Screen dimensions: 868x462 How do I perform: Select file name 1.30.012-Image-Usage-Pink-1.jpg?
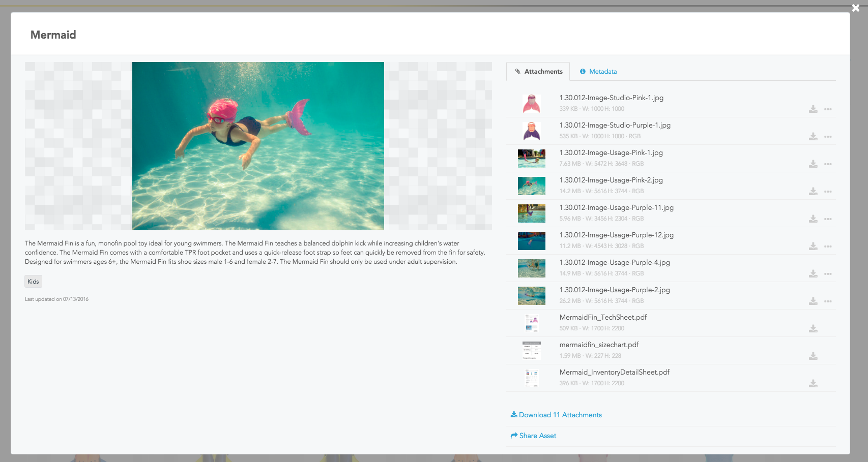point(611,152)
